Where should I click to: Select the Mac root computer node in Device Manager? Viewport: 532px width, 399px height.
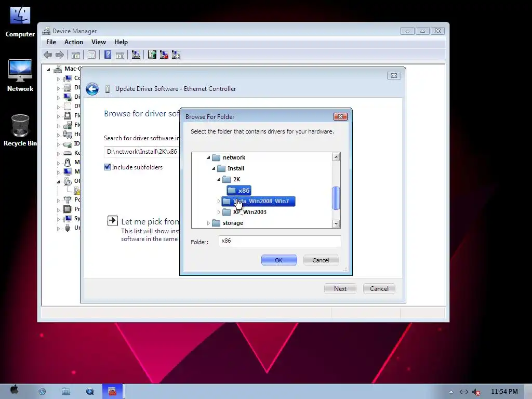click(58, 69)
